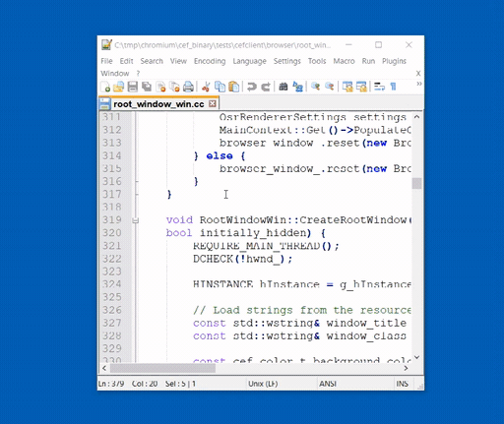Viewport: 504px width, 424px height.
Task: Open the Language menu
Action: 249,61
